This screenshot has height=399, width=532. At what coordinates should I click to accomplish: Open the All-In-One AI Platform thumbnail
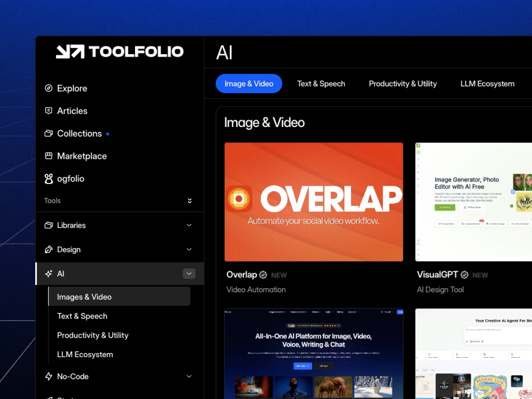[x=314, y=353]
